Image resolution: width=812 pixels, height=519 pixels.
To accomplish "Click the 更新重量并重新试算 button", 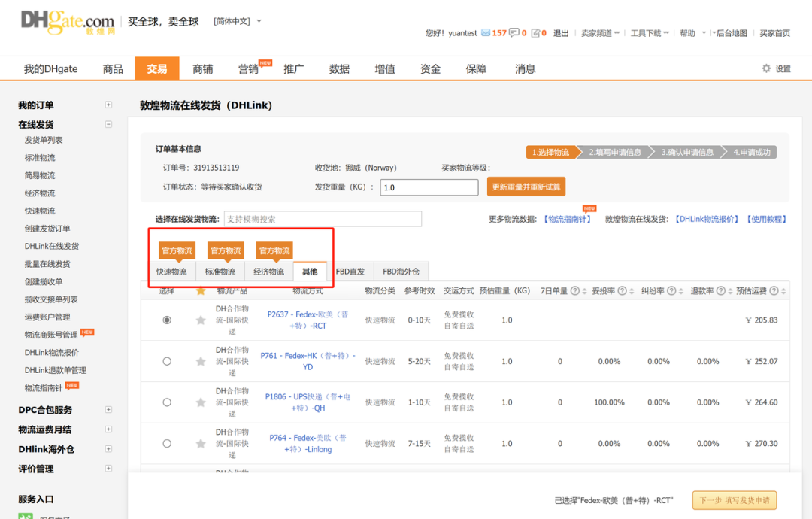I will (x=526, y=186).
